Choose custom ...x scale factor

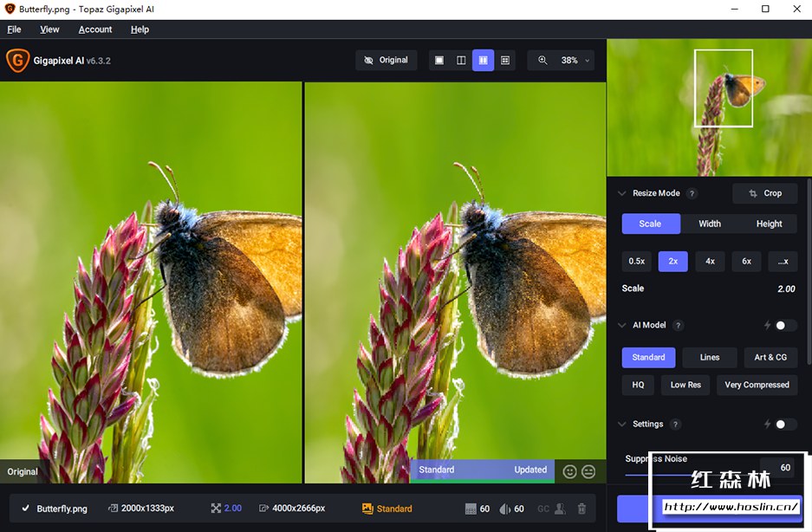[783, 261]
